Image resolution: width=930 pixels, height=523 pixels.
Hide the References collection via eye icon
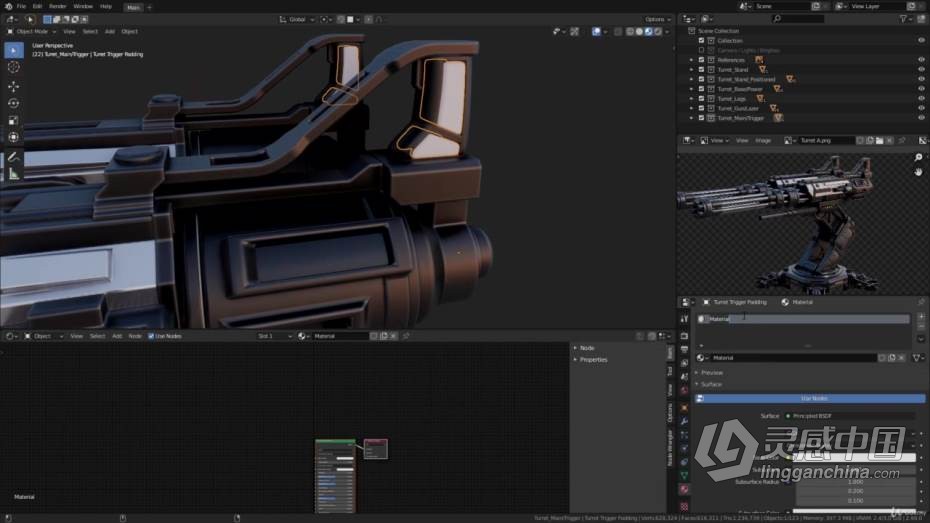pos(921,60)
